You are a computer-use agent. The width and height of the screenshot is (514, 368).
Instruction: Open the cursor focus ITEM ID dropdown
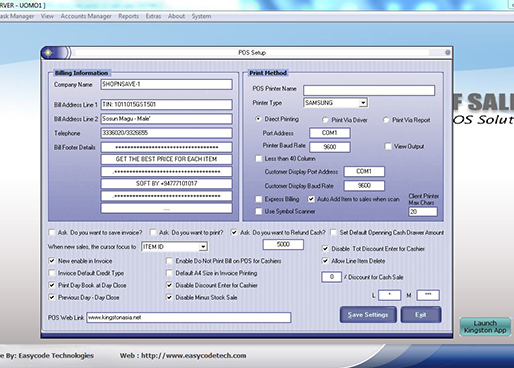(203, 247)
